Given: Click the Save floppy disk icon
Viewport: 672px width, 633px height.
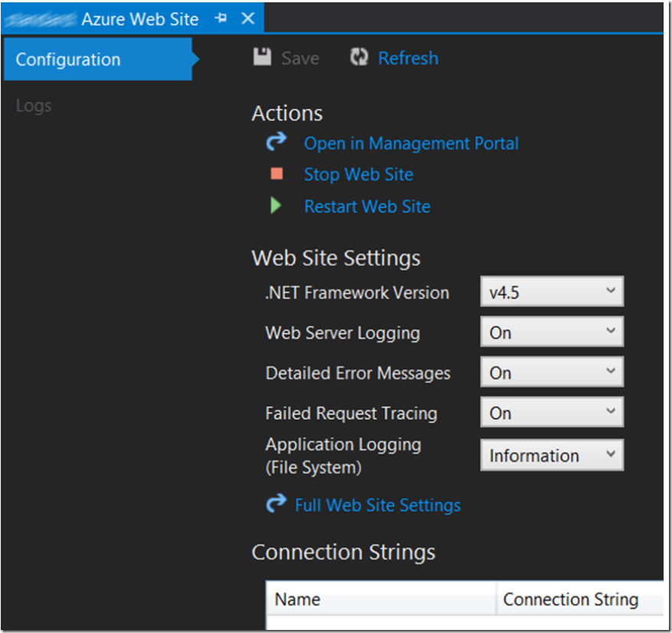Looking at the screenshot, I should (x=262, y=57).
